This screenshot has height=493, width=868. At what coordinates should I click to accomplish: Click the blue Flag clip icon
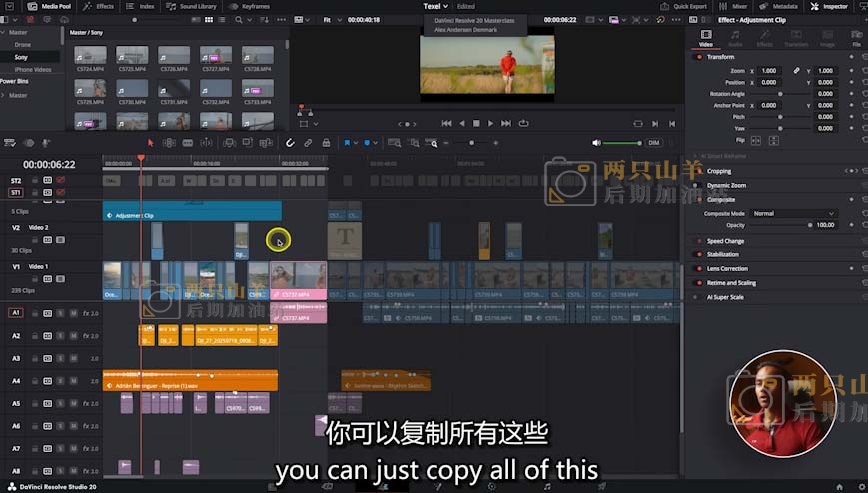[x=348, y=143]
